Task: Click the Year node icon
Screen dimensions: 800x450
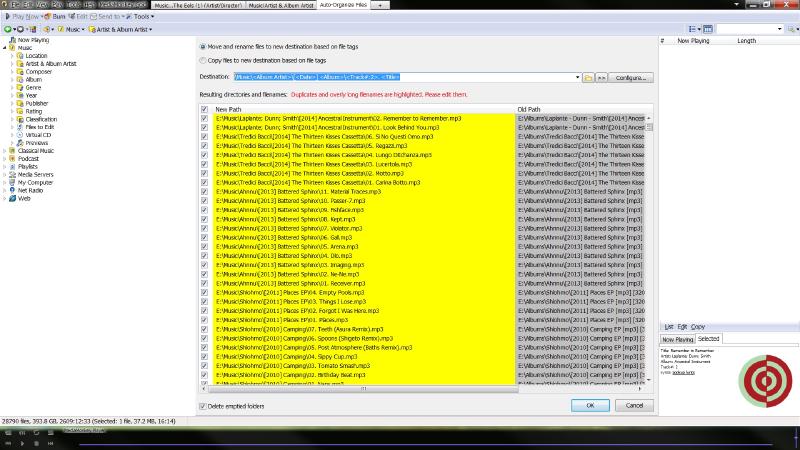Action: point(20,95)
